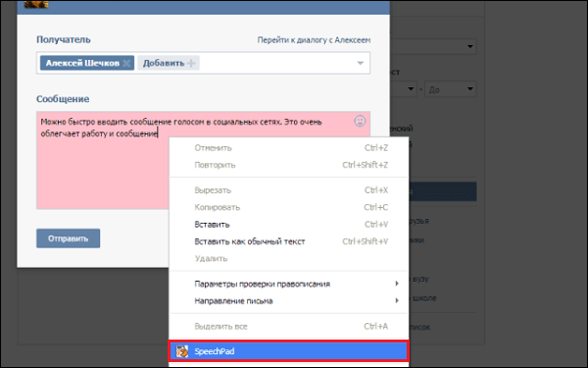This screenshot has width=588, height=368.
Task: Click the SpeechPad icon in the context menu
Action: pos(182,351)
